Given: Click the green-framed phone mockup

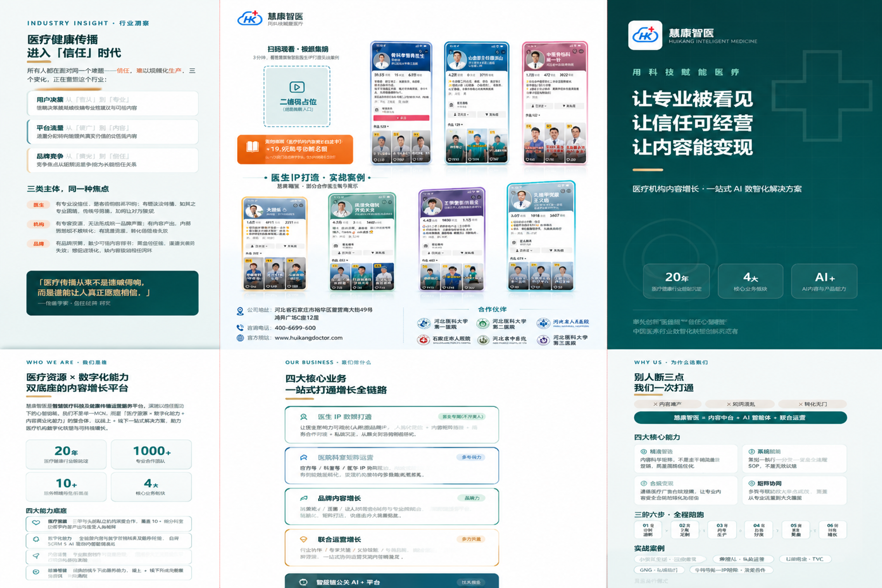Looking at the screenshot, I should 362,242.
